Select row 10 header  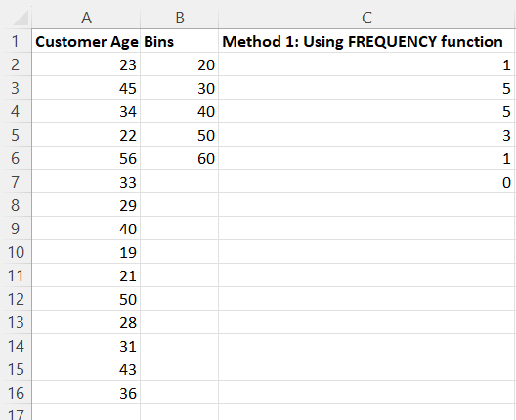16,252
